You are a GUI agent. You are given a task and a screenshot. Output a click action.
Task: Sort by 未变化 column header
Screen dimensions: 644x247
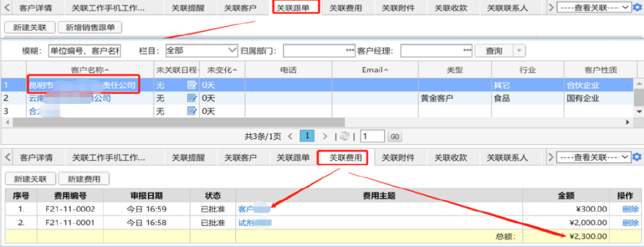[x=222, y=69]
